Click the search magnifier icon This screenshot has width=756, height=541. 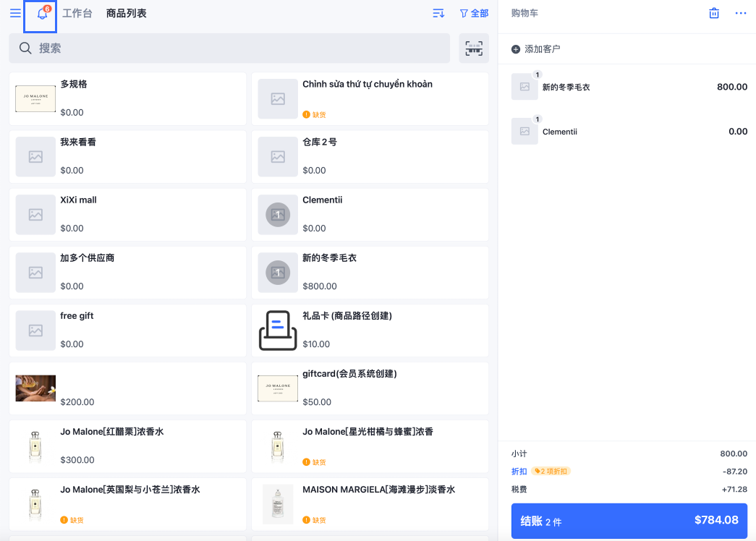pyautogui.click(x=25, y=48)
